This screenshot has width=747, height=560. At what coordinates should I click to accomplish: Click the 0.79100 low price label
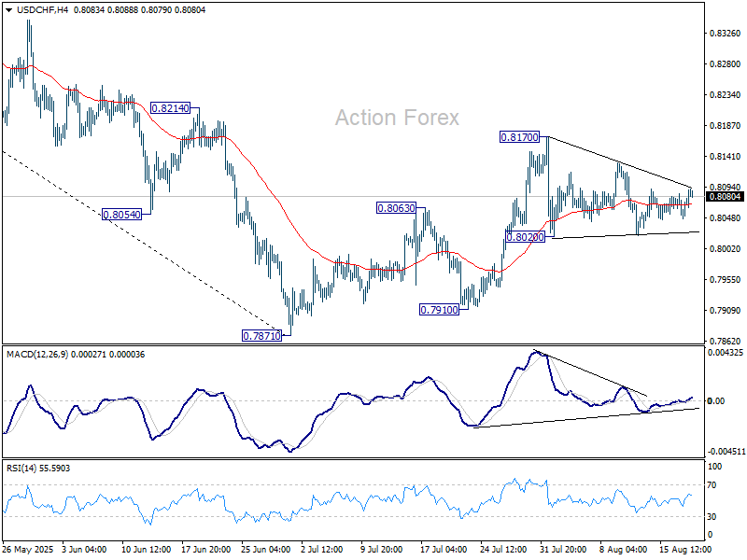tap(439, 309)
